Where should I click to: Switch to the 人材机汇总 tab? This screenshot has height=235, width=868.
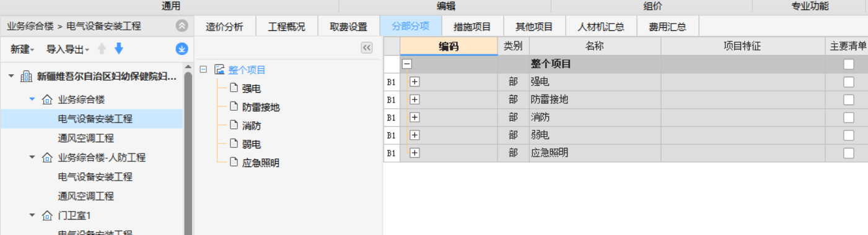(601, 27)
